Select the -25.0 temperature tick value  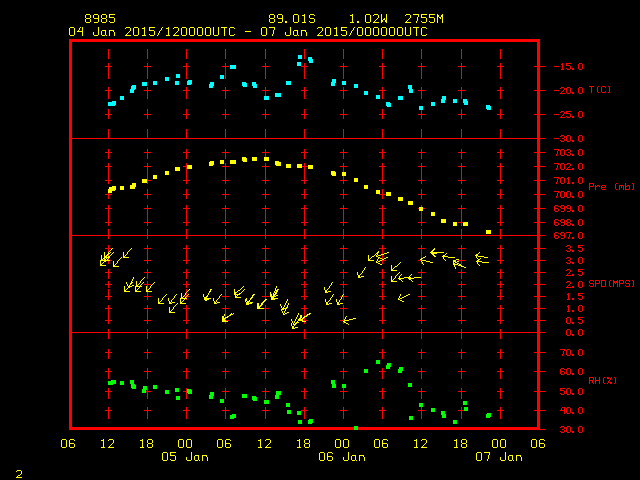[568, 115]
